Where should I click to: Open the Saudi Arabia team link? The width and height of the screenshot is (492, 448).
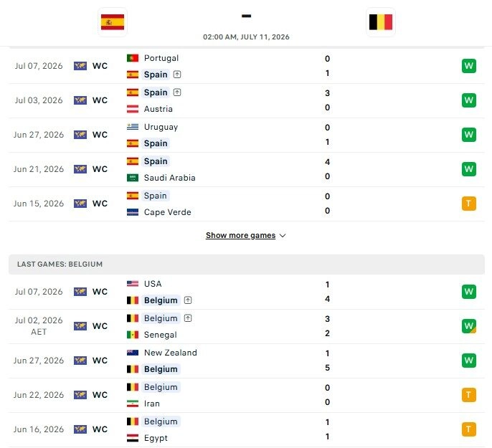169,178
